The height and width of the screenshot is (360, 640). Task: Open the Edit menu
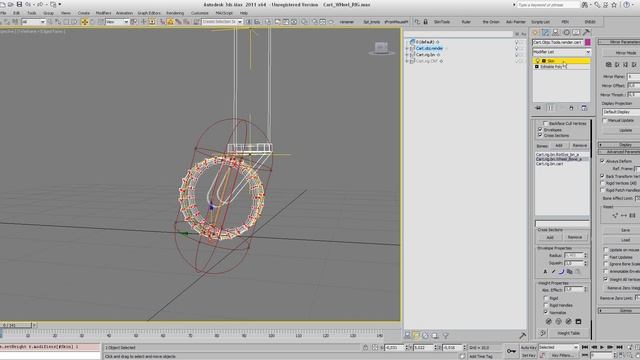pos(16,13)
